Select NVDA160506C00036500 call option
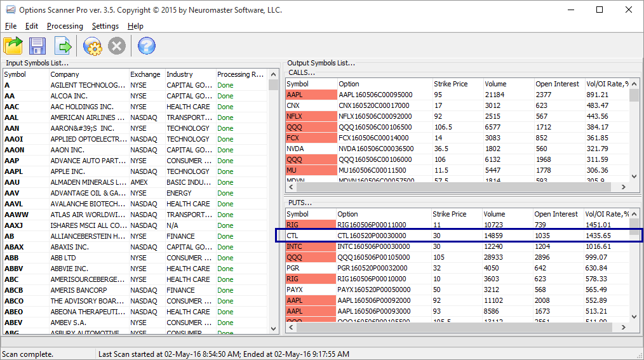Screen dimensions: 644x360 coord(376,149)
